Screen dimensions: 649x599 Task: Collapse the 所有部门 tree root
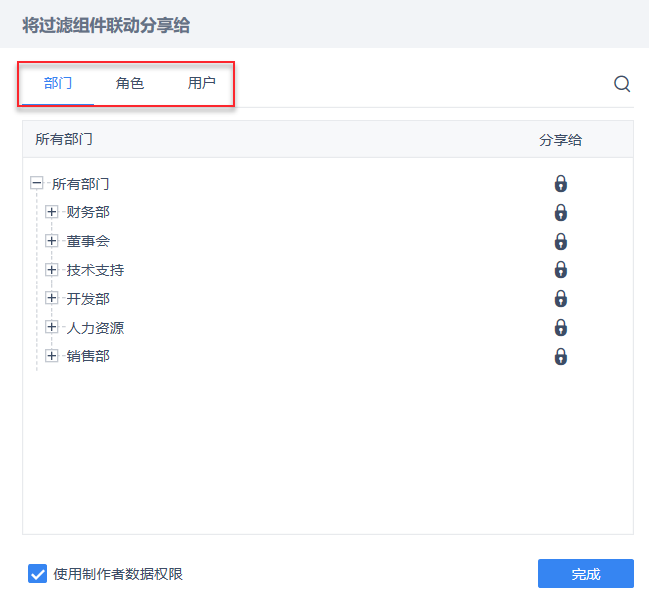click(x=37, y=184)
